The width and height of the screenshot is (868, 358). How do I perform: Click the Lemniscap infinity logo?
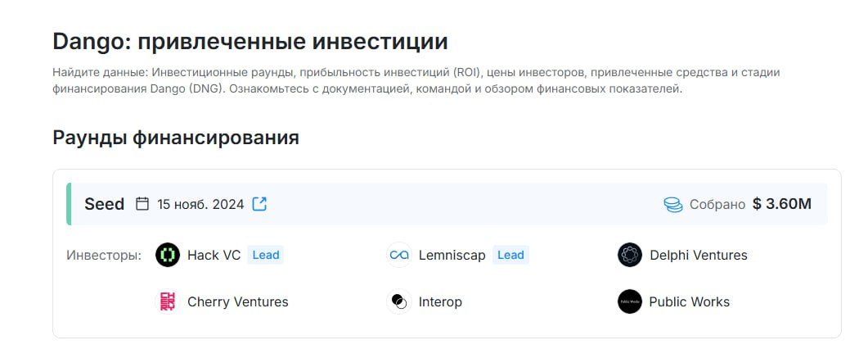click(399, 255)
